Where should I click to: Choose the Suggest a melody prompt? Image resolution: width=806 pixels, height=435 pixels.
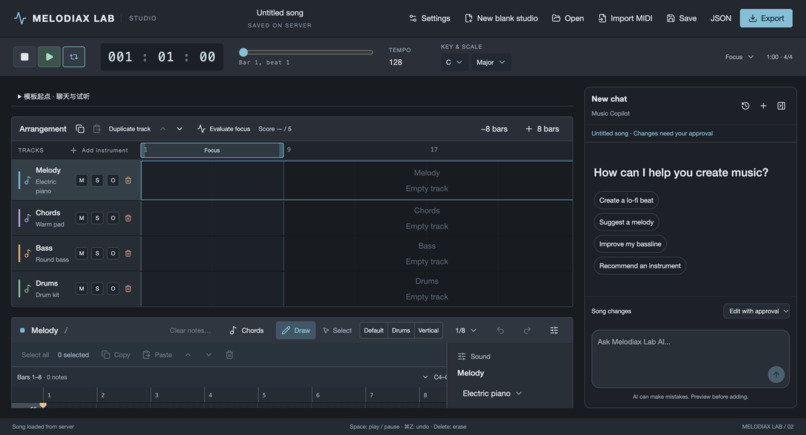click(x=626, y=222)
